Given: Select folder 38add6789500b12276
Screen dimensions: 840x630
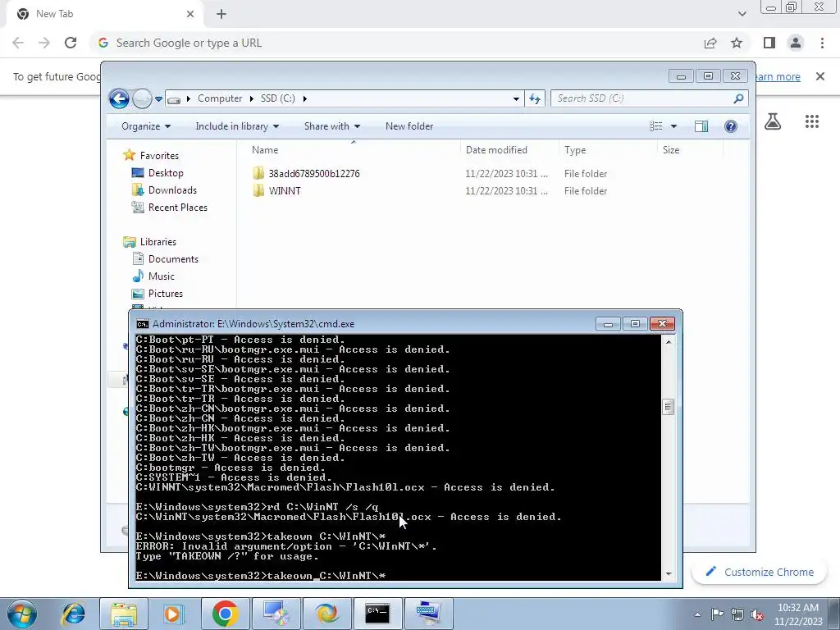Looking at the screenshot, I should (314, 174).
